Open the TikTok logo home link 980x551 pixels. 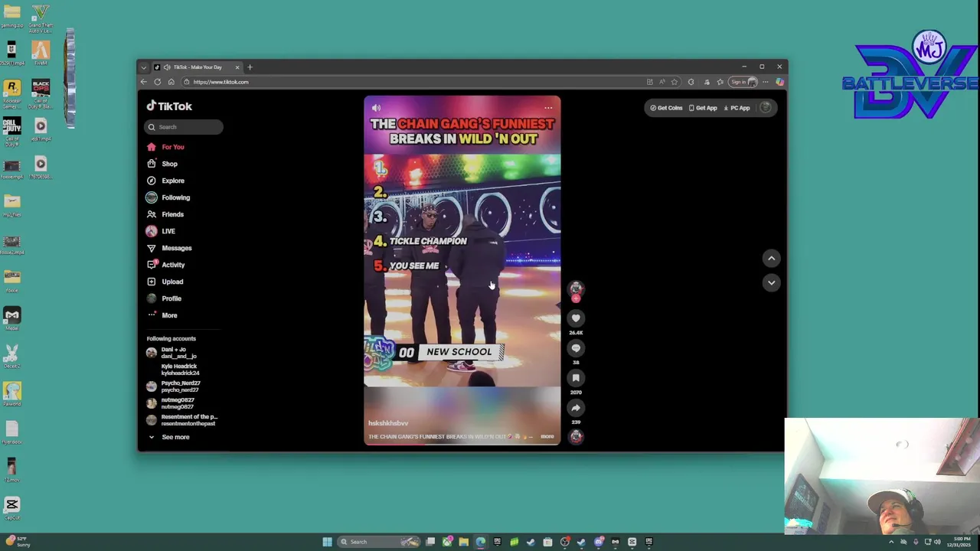169,106
